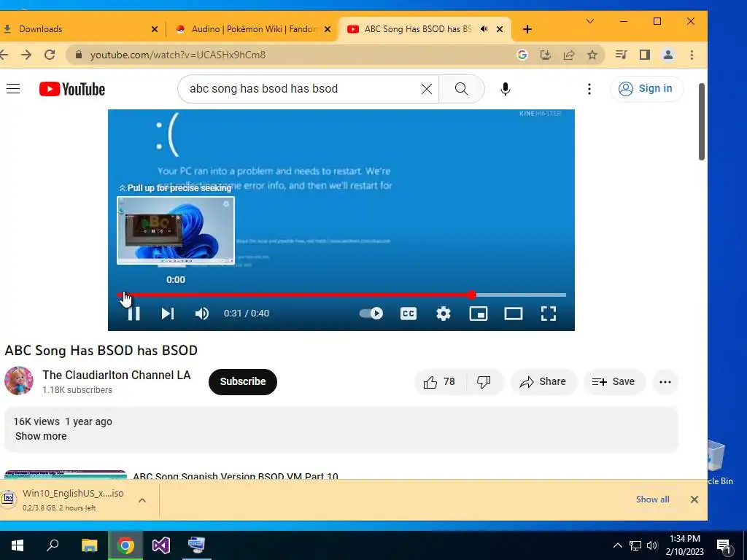
Task: Start voice search with microphone icon
Action: pyautogui.click(x=506, y=89)
